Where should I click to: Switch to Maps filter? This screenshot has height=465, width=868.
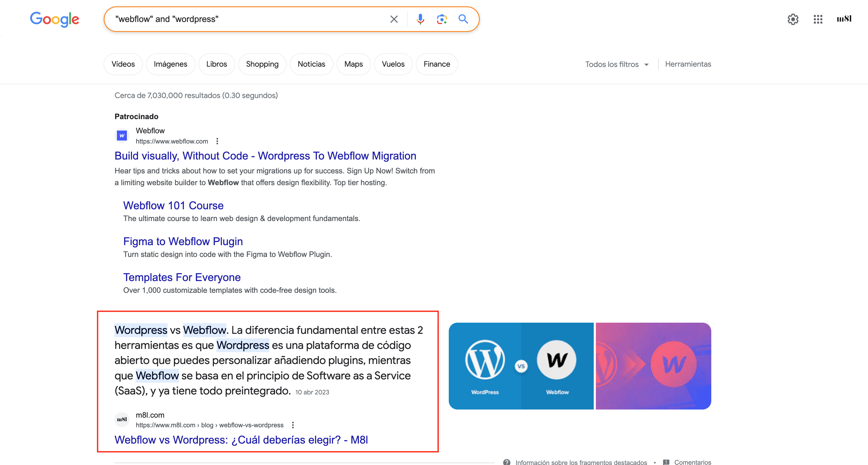[x=354, y=64]
